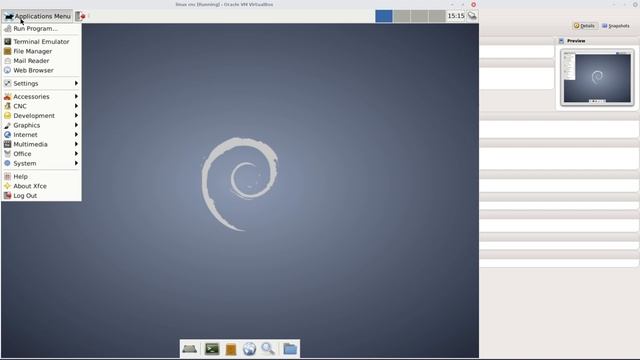Expand the Graphics submenu

41,125
